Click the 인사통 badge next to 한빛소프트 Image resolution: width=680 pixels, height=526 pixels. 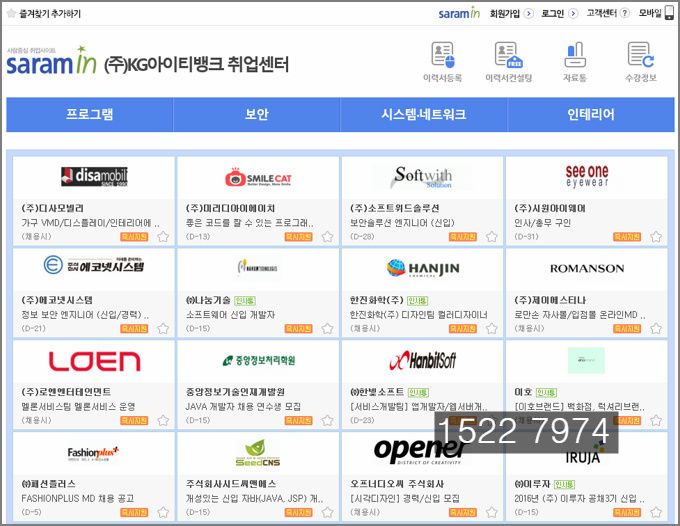418,392
